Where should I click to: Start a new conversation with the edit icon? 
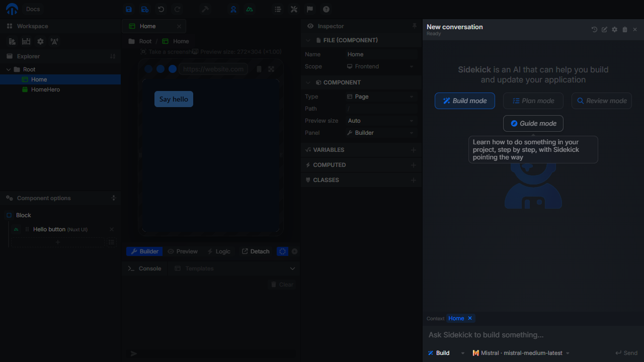pos(604,30)
